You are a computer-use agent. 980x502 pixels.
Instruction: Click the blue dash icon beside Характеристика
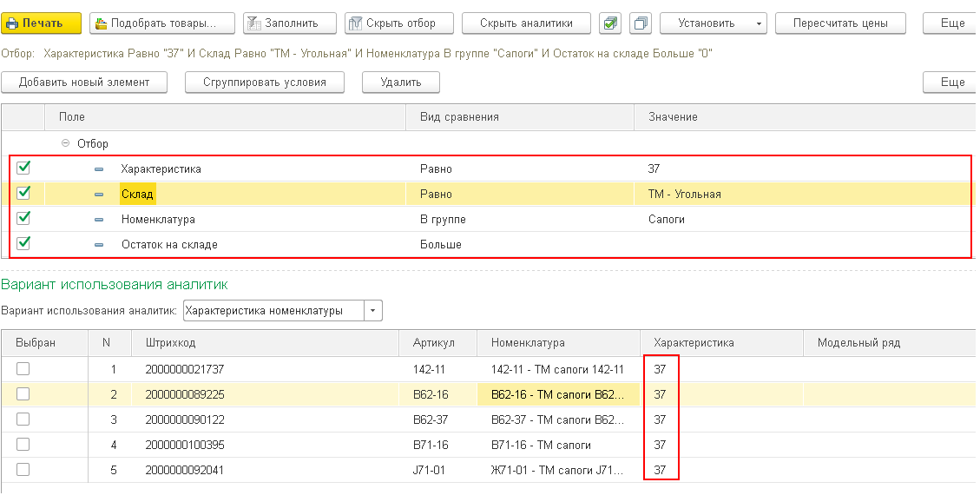[x=99, y=169]
